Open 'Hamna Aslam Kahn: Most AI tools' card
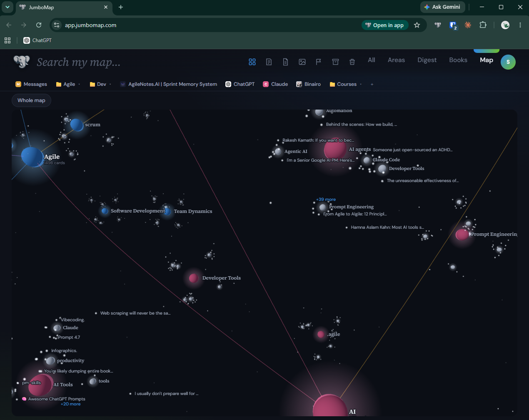529x420 pixels. pyautogui.click(x=387, y=227)
